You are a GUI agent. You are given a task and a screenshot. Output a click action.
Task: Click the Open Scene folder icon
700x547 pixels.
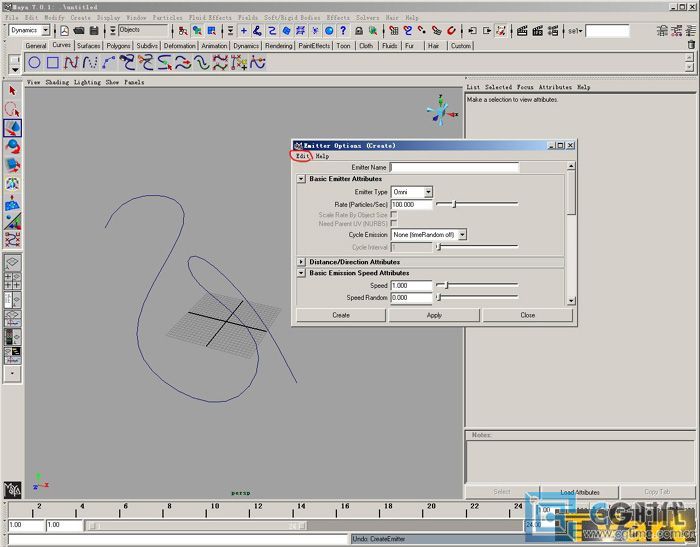pyautogui.click(x=79, y=30)
